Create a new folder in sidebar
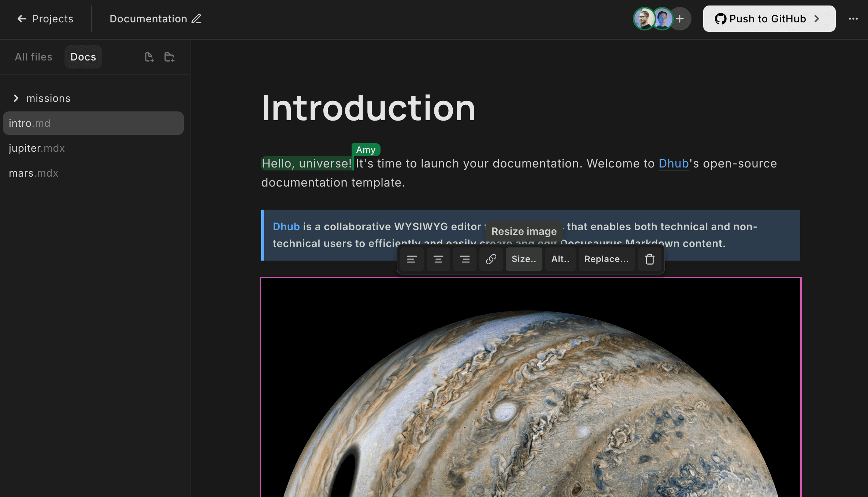 (169, 57)
